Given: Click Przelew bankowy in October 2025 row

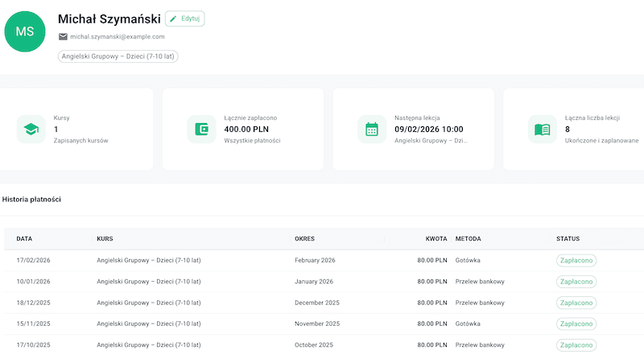Looking at the screenshot, I should [x=480, y=345].
